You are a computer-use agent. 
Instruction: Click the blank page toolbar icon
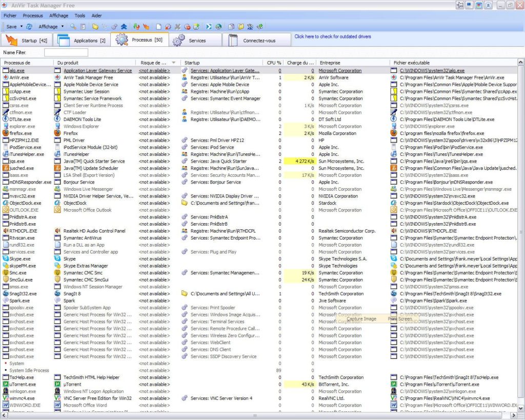(159, 27)
